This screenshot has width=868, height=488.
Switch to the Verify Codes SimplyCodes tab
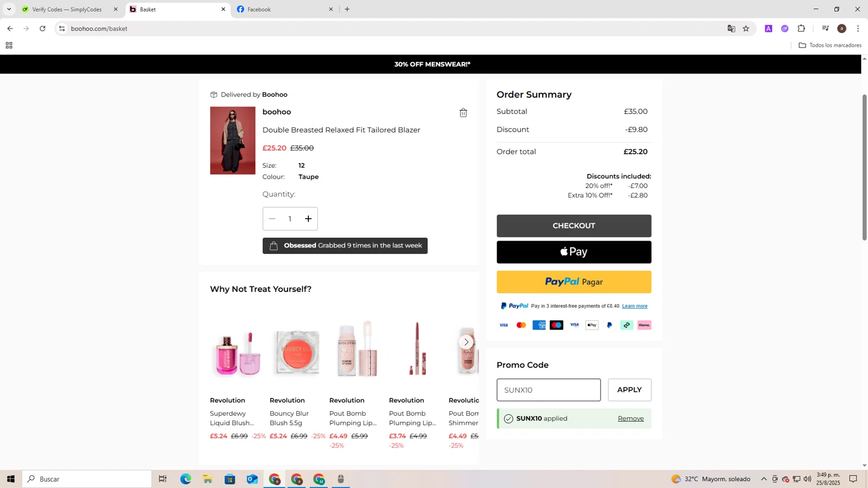(x=67, y=9)
